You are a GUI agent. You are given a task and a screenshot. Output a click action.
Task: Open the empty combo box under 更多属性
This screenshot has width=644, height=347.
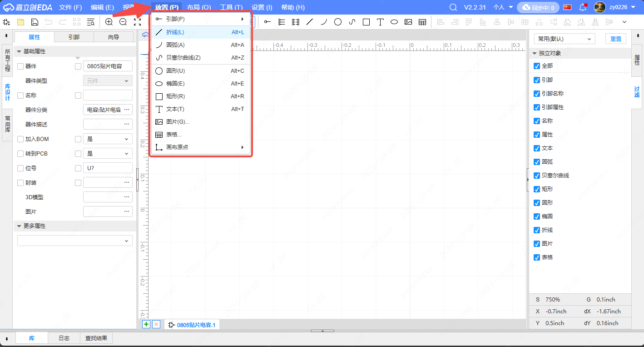(x=75, y=241)
